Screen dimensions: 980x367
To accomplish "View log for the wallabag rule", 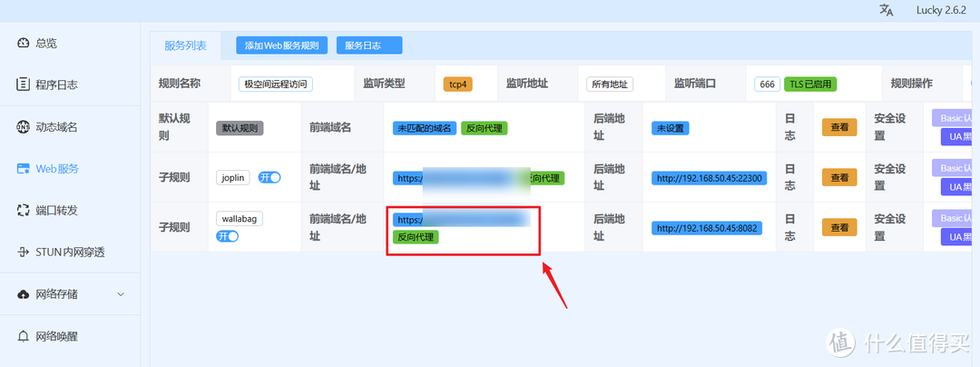I will coord(839,228).
